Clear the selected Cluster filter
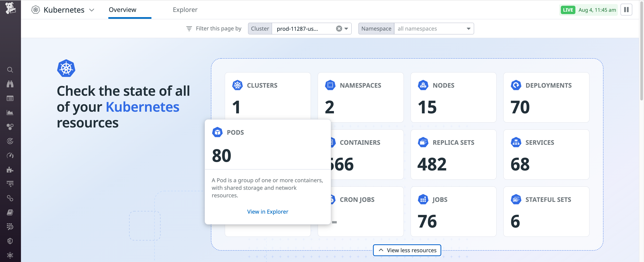 pos(339,28)
